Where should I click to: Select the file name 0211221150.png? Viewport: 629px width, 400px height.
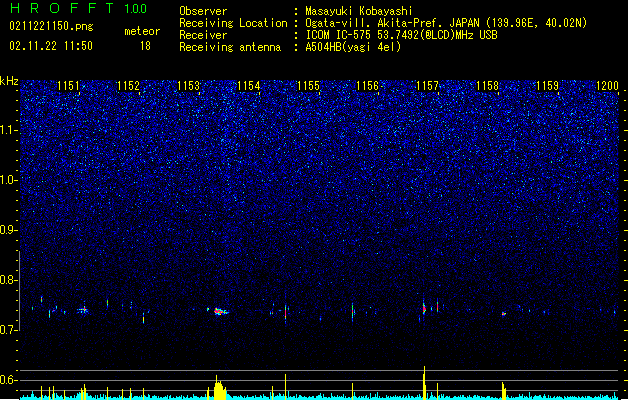click(51, 26)
